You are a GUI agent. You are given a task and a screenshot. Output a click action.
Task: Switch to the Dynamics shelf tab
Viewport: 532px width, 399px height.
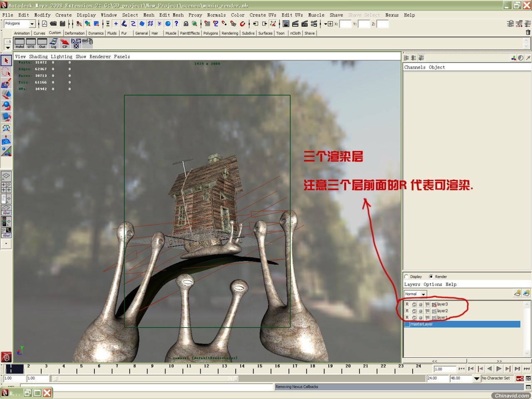(96, 33)
